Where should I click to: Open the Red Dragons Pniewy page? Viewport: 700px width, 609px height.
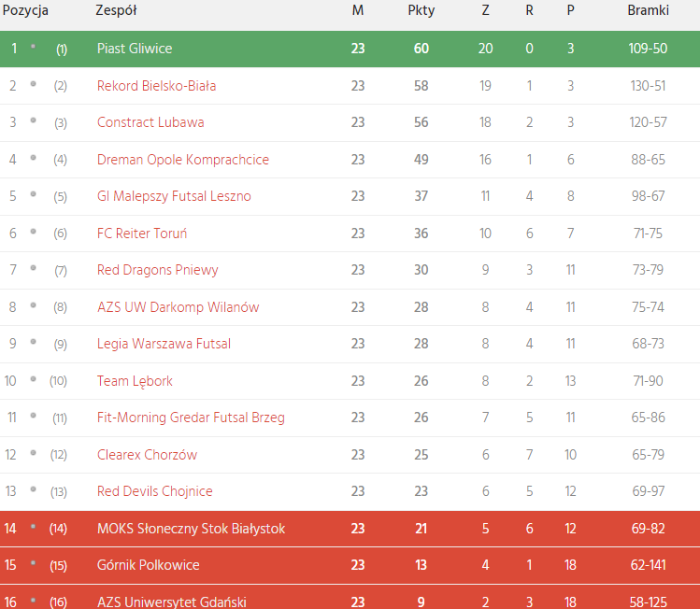tap(158, 270)
